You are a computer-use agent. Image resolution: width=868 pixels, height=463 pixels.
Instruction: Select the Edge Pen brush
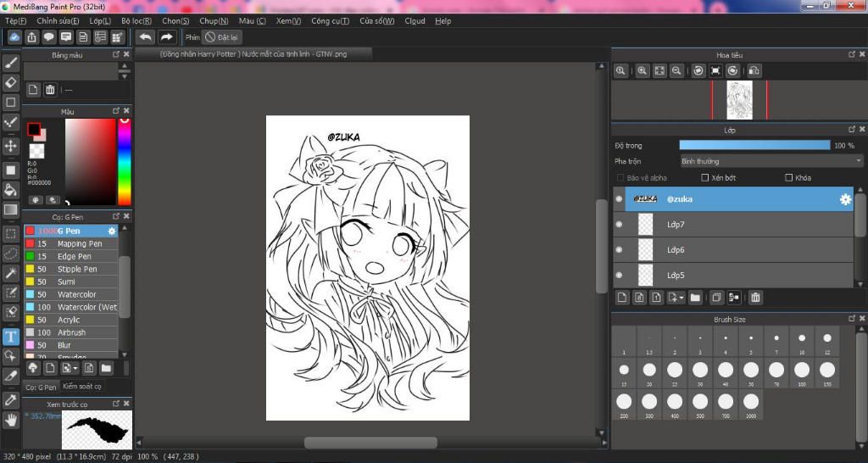tap(71, 256)
